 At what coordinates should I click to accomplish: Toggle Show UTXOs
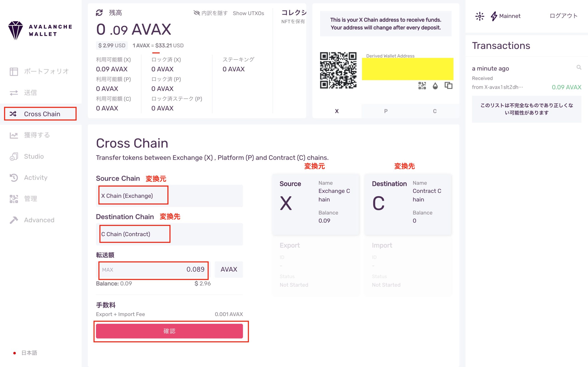point(248,13)
